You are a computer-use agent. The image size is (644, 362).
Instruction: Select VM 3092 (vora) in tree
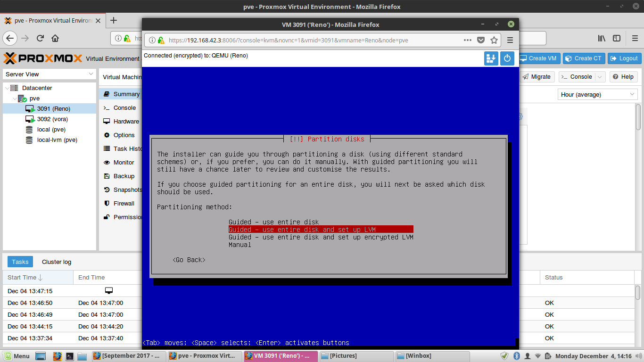[50, 119]
